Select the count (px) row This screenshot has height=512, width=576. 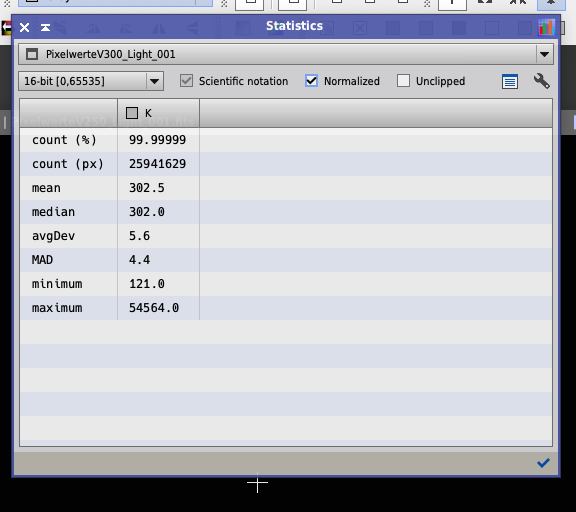pyautogui.click(x=286, y=164)
